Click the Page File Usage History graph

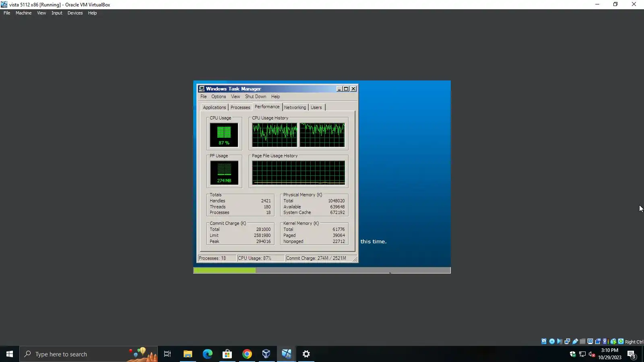(298, 173)
